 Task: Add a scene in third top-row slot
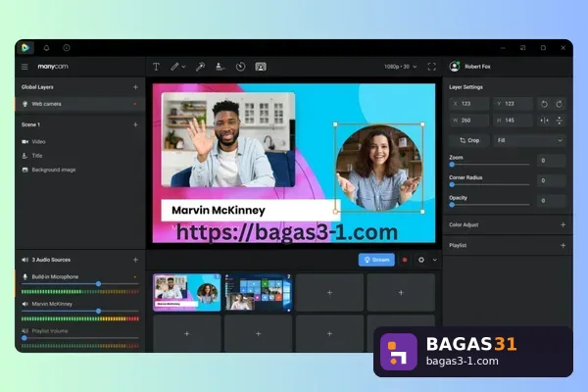pyautogui.click(x=329, y=292)
